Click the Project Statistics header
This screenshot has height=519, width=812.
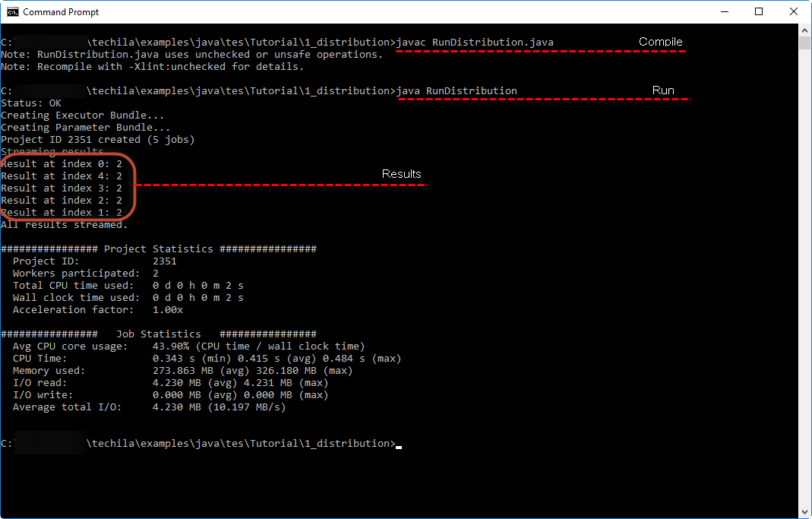pyautogui.click(x=158, y=249)
